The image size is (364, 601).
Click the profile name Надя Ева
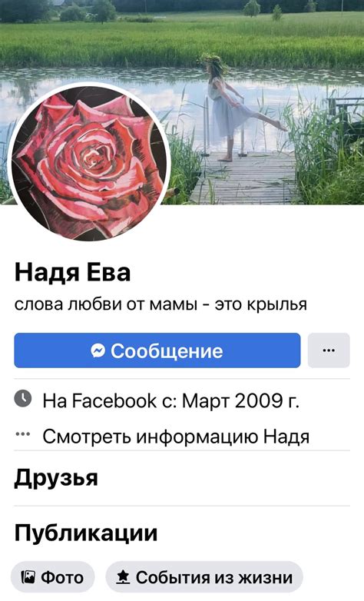(72, 273)
